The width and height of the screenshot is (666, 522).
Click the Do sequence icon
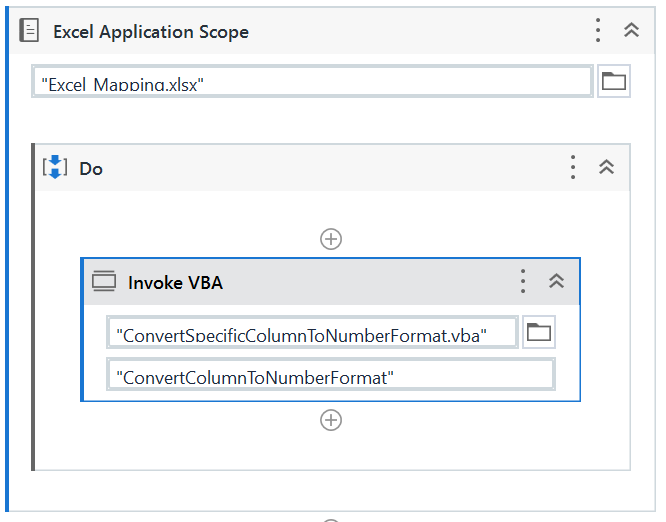[54, 168]
